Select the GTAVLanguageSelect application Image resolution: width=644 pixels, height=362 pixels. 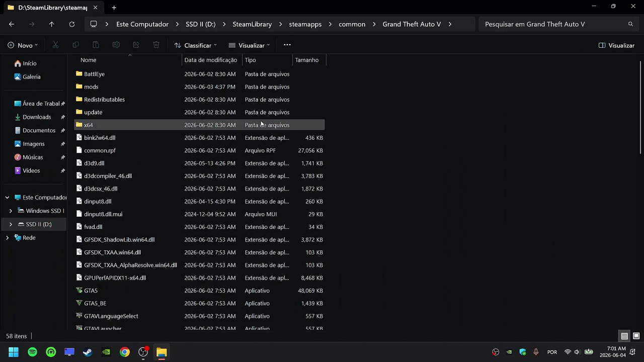tap(199, 316)
